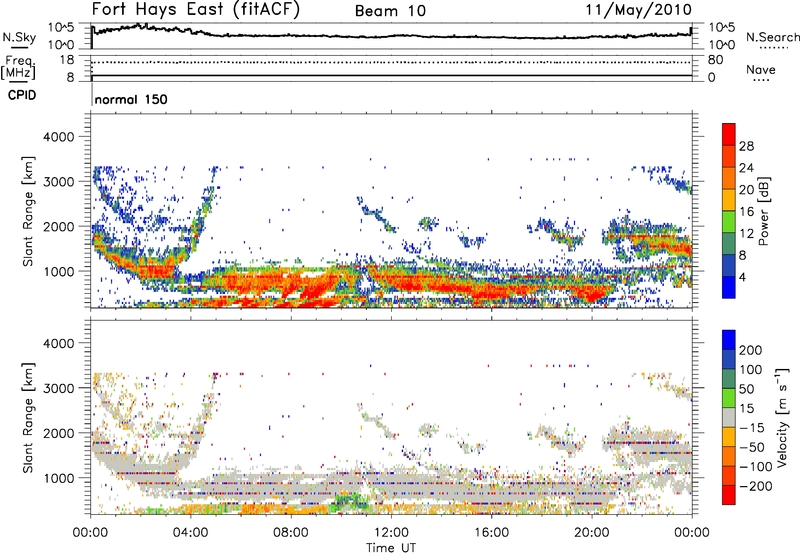Click the noise curve in the N.Sky panel
This screenshot has height=554, width=800.
pyautogui.click(x=391, y=36)
